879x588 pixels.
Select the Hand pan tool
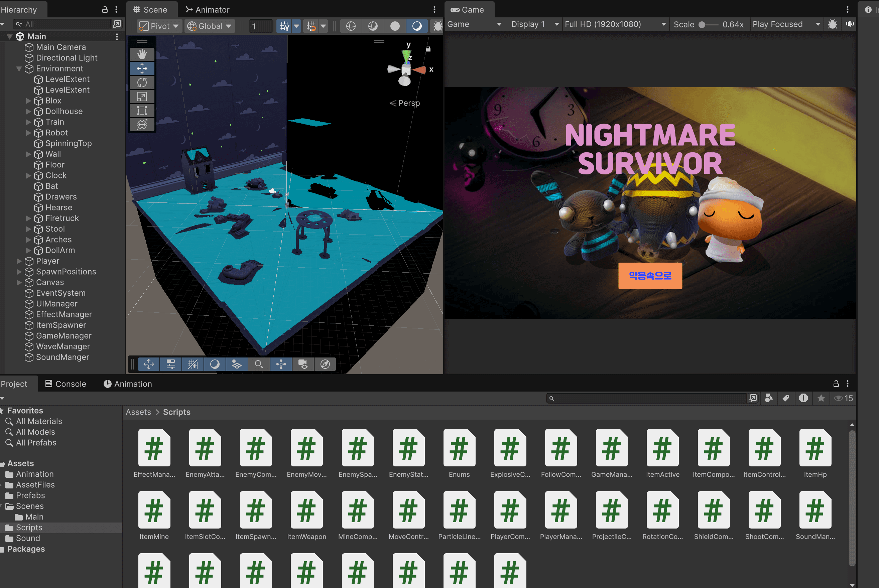coord(142,54)
